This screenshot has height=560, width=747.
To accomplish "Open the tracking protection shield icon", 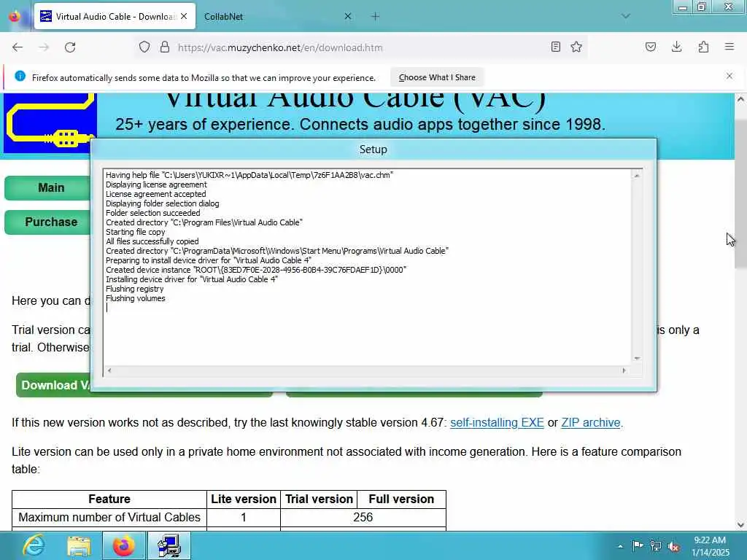I will pyautogui.click(x=144, y=47).
